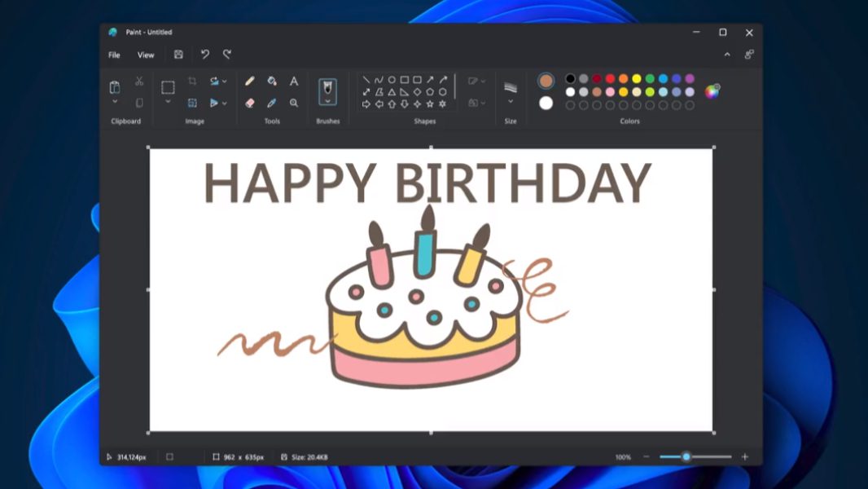Choose the yellow color swatch
Viewport: 868px width, 489px height.
(637, 78)
